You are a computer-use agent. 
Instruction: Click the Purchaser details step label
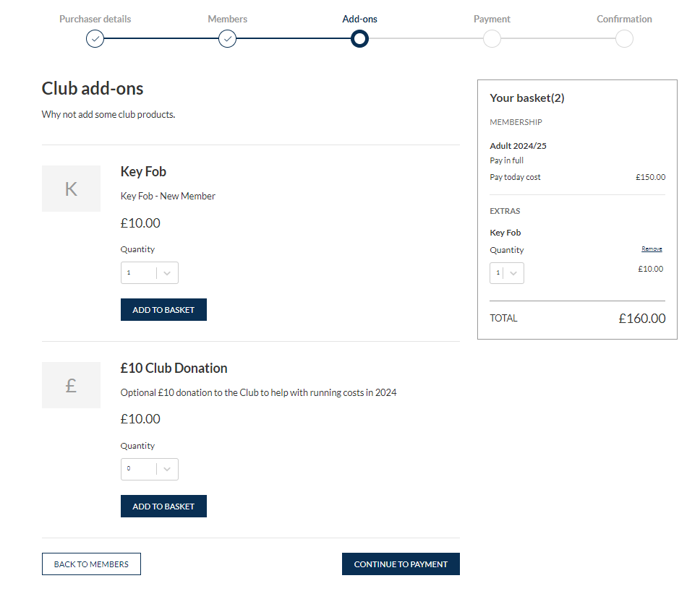click(95, 20)
